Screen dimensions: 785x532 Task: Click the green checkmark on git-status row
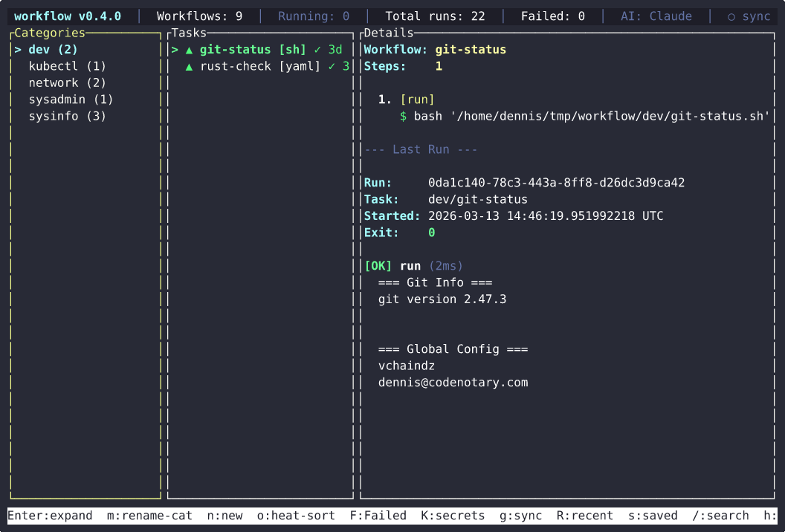click(x=317, y=50)
